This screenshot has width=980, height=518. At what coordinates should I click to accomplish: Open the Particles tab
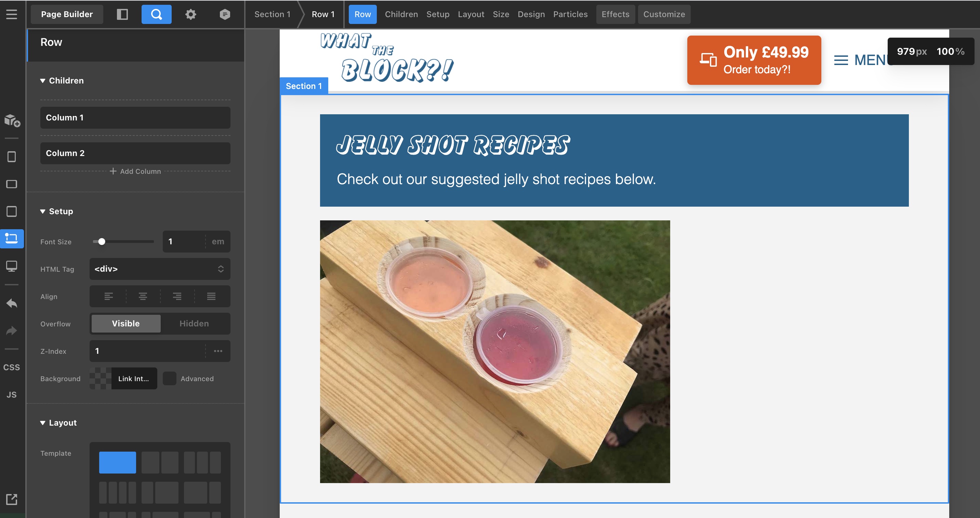pyautogui.click(x=570, y=14)
